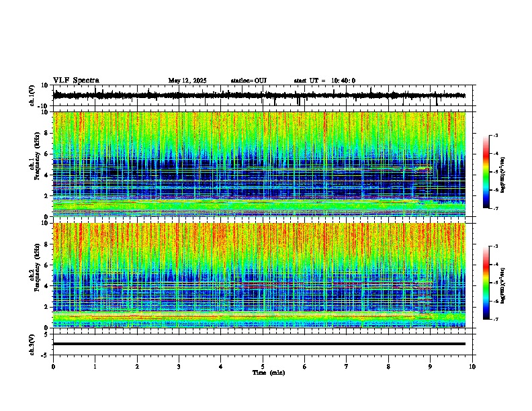
Task: Click the ch.1 color scale bar
Action: pyautogui.click(x=486, y=172)
